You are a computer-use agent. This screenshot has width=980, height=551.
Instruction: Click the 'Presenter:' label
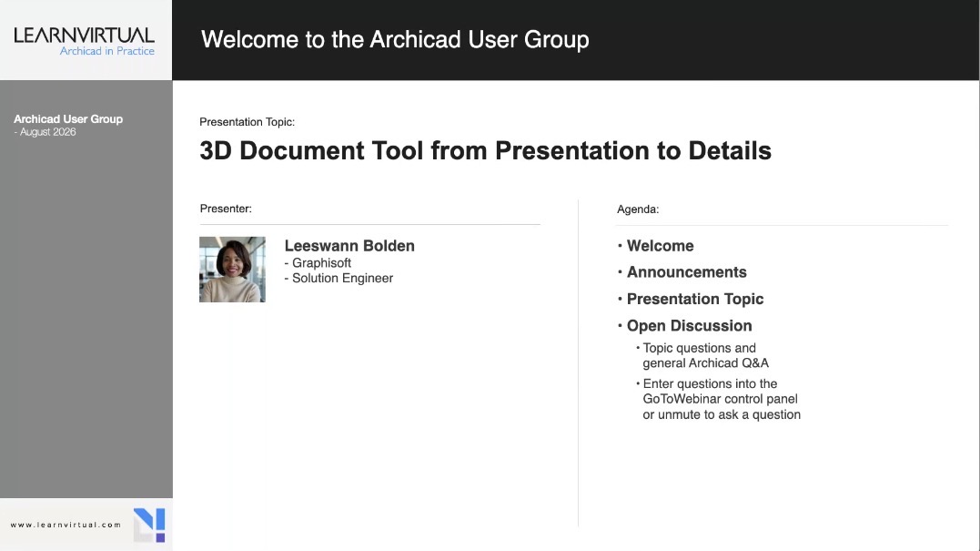tap(226, 209)
